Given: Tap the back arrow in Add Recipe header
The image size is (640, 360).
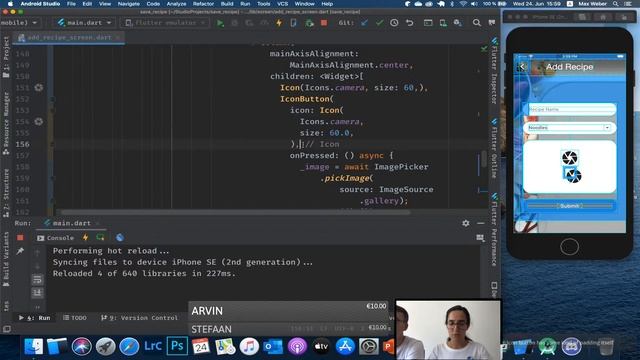Looking at the screenshot, I should pyautogui.click(x=522, y=67).
